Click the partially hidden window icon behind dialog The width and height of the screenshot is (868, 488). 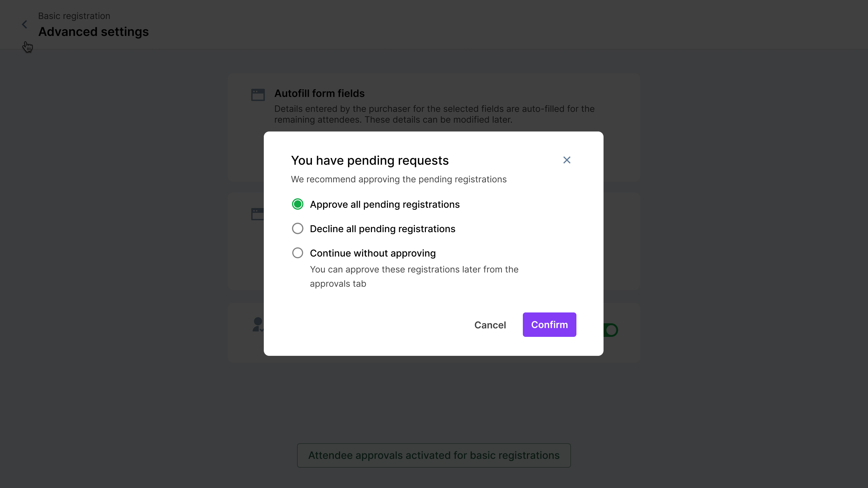point(257,214)
